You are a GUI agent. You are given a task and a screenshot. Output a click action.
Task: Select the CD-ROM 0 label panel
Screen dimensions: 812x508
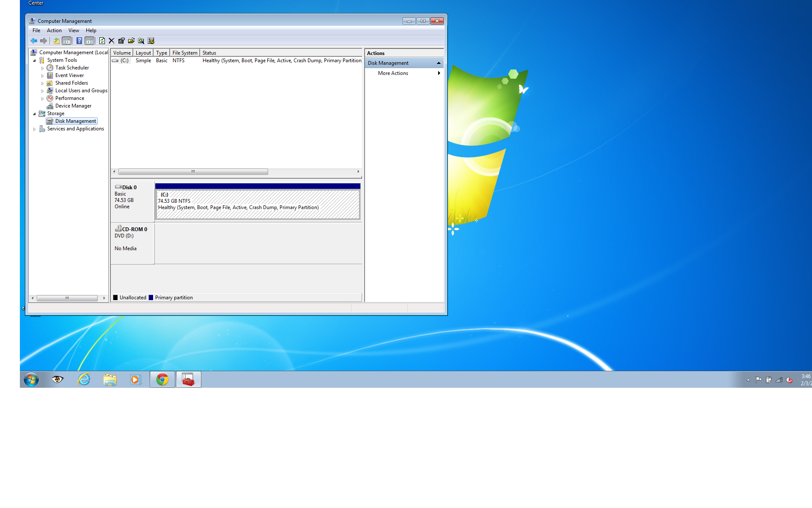point(132,243)
